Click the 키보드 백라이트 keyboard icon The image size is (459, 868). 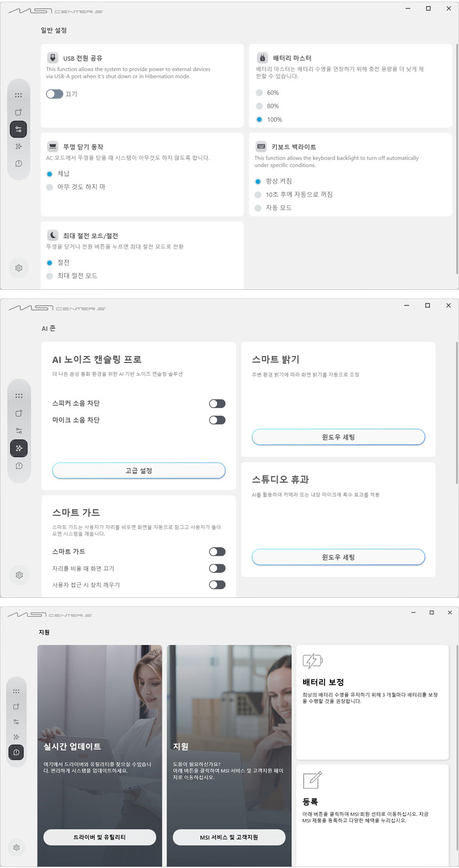261,146
